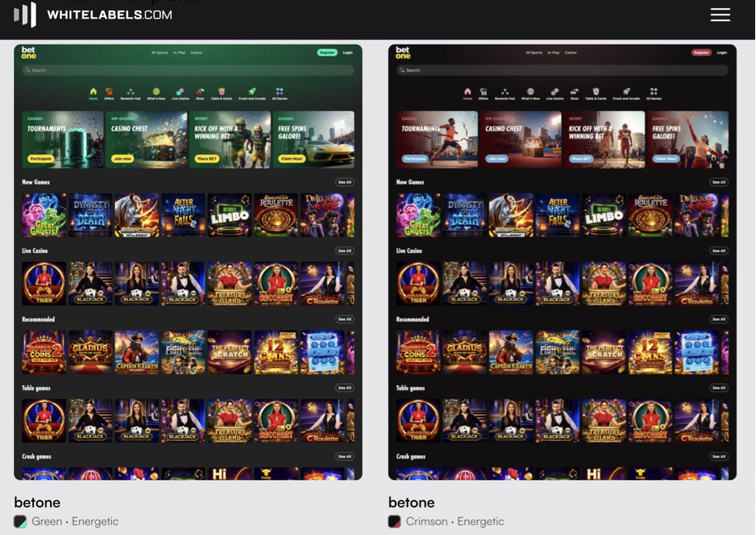The height and width of the screenshot is (535, 756).
Task: Click Rewards Hub icon in Crimson template
Action: [505, 92]
